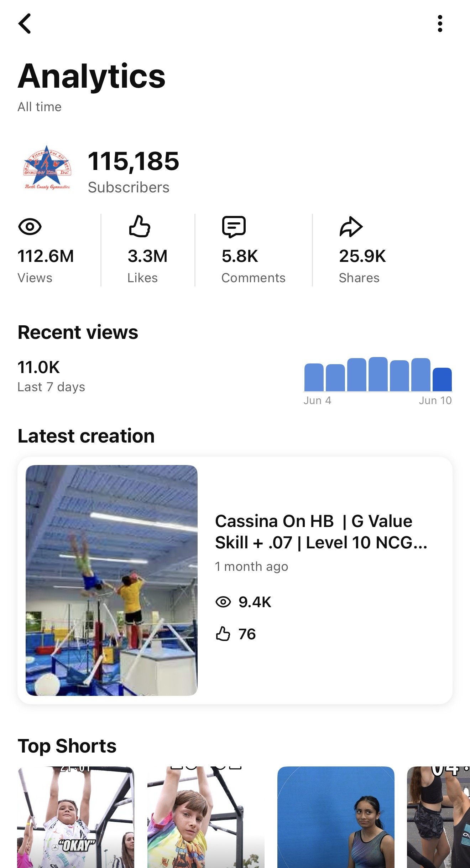
Task: Tap the eye icon beside 9.4K
Action: click(224, 602)
